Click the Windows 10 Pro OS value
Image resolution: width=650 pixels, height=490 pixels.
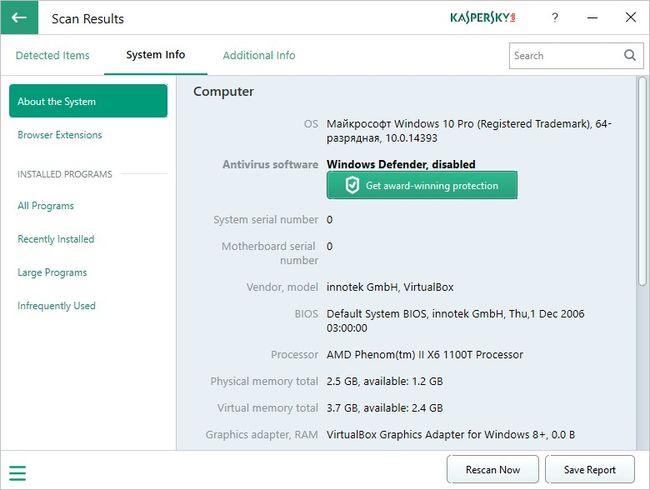tap(469, 131)
